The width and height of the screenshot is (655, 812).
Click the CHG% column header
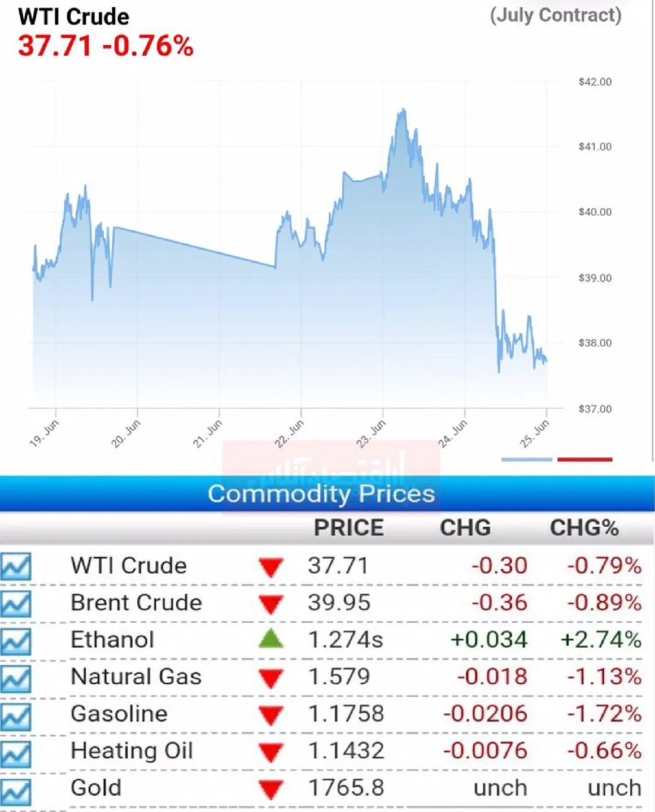(584, 528)
